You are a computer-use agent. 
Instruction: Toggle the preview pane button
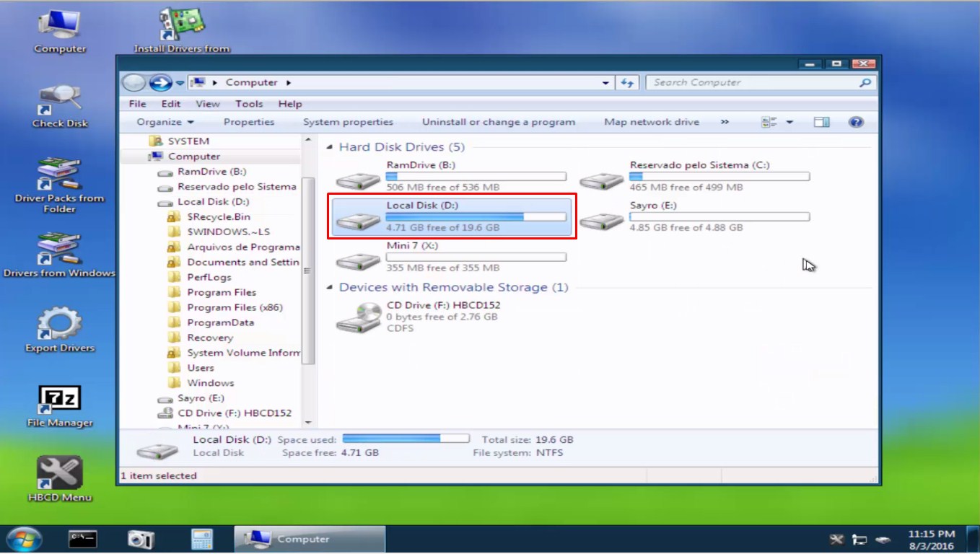pyautogui.click(x=821, y=122)
